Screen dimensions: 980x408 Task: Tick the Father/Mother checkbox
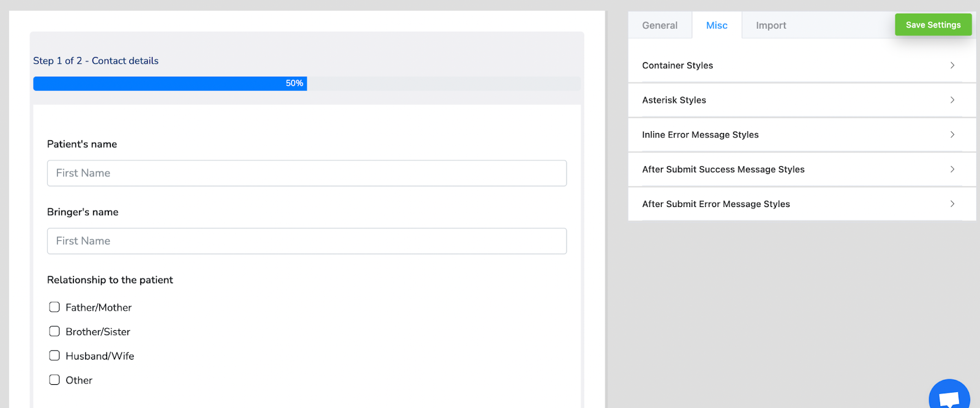(x=55, y=307)
